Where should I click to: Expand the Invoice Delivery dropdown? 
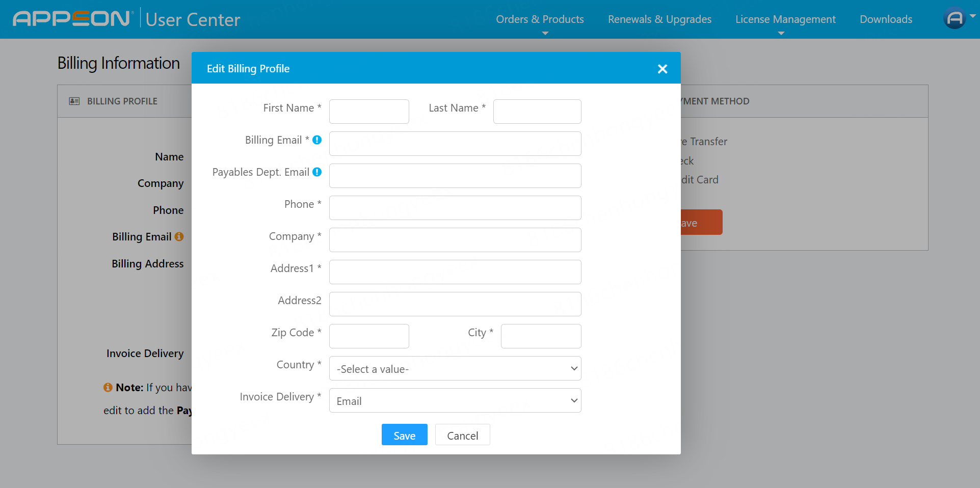(x=455, y=400)
